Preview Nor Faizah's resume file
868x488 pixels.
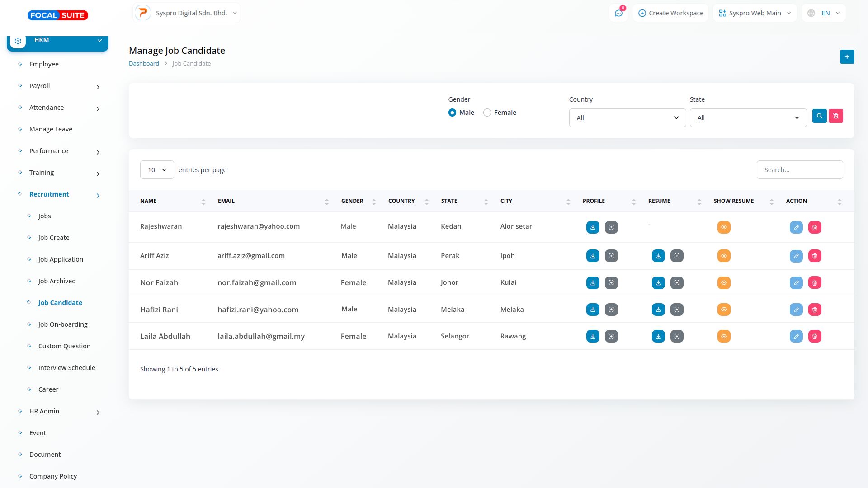tap(677, 283)
